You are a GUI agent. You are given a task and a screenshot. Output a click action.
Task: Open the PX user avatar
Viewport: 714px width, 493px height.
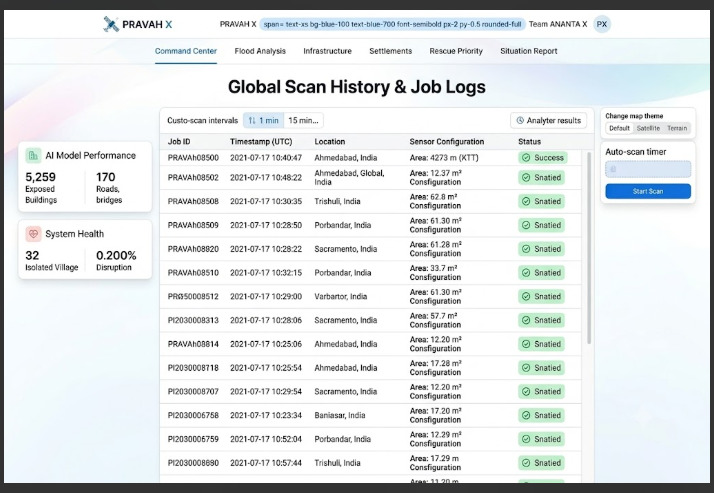(602, 24)
